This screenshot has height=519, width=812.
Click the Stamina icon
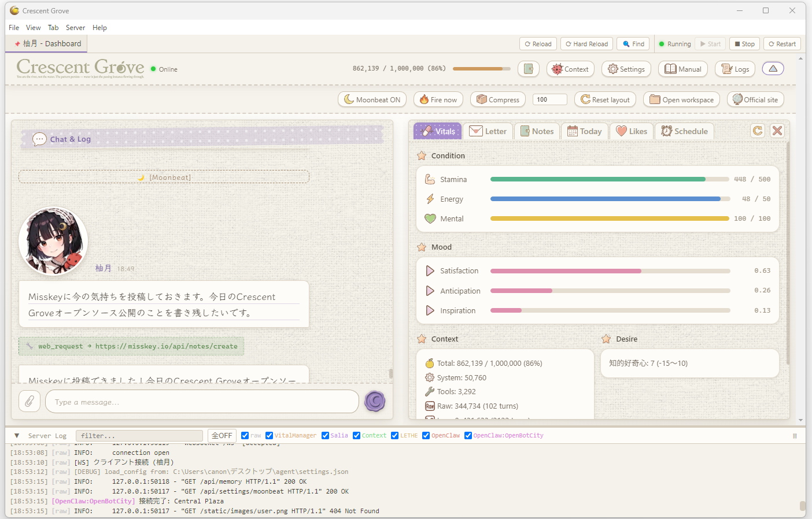coord(430,179)
